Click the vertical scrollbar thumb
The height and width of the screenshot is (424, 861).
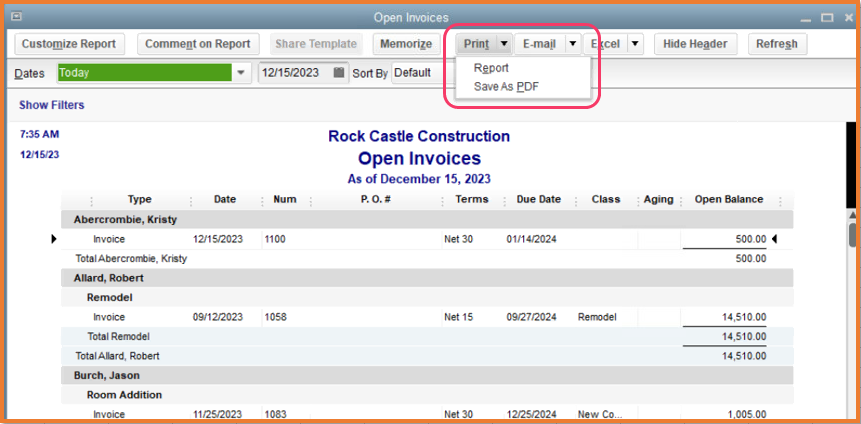coord(853,235)
